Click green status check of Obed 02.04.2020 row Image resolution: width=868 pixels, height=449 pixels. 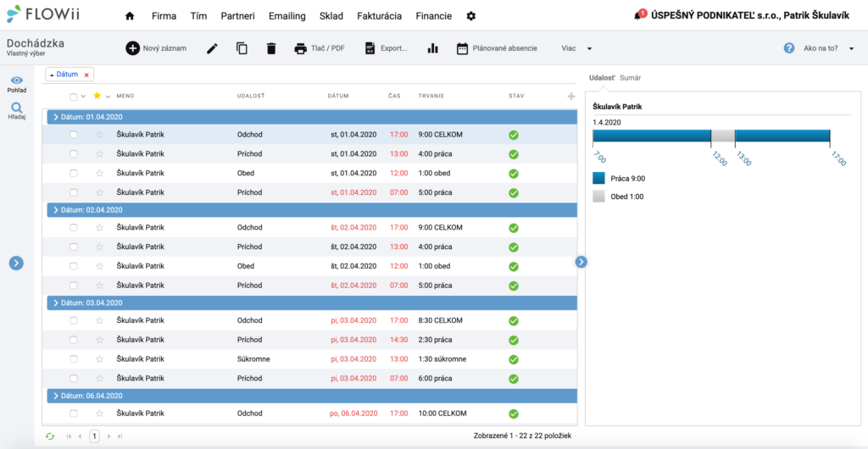point(513,267)
